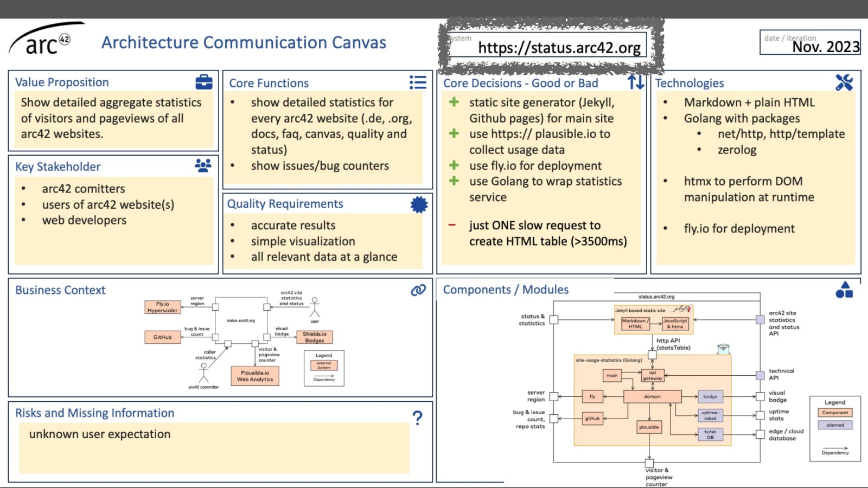Click the show issues/bug counters bullet
The height and width of the screenshot is (488, 868).
(320, 166)
